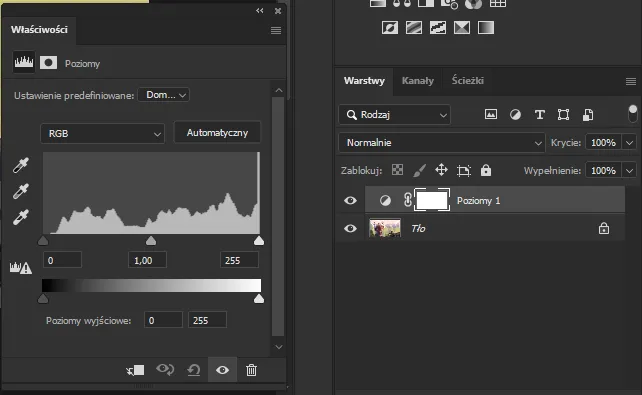Click the output levels black slider
This screenshot has width=642, height=395.
point(43,299)
